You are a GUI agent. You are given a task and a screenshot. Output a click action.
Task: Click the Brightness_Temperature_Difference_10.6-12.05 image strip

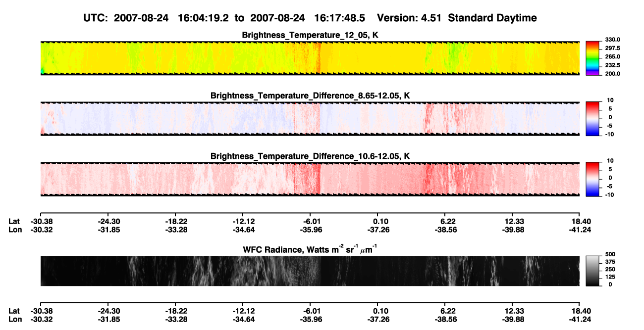(310, 179)
